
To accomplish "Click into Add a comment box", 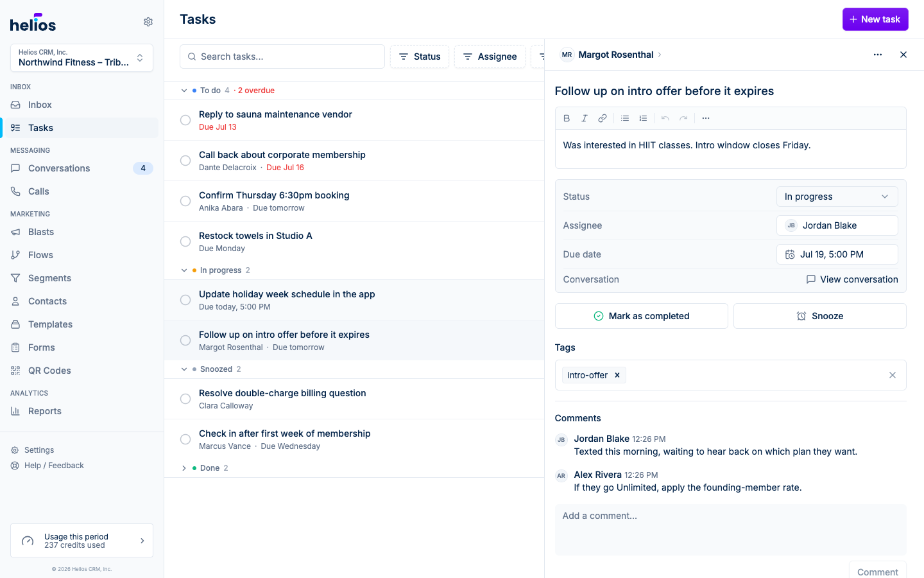I will click(731, 530).
